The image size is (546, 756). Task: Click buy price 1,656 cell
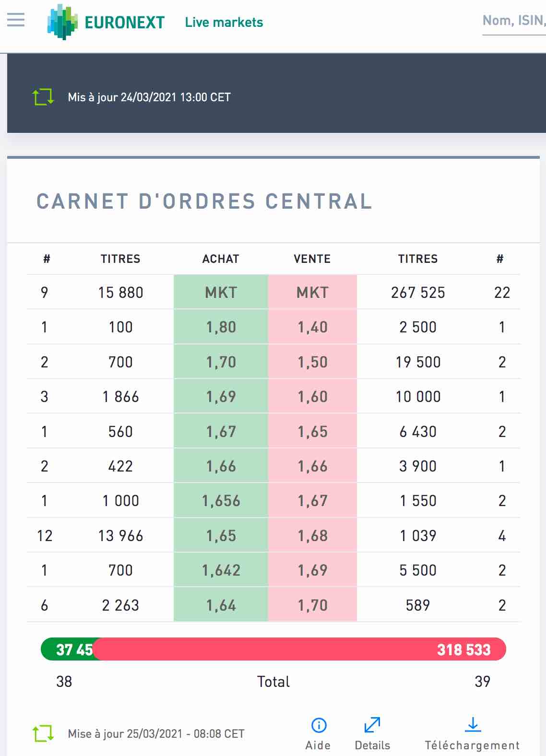(x=221, y=501)
